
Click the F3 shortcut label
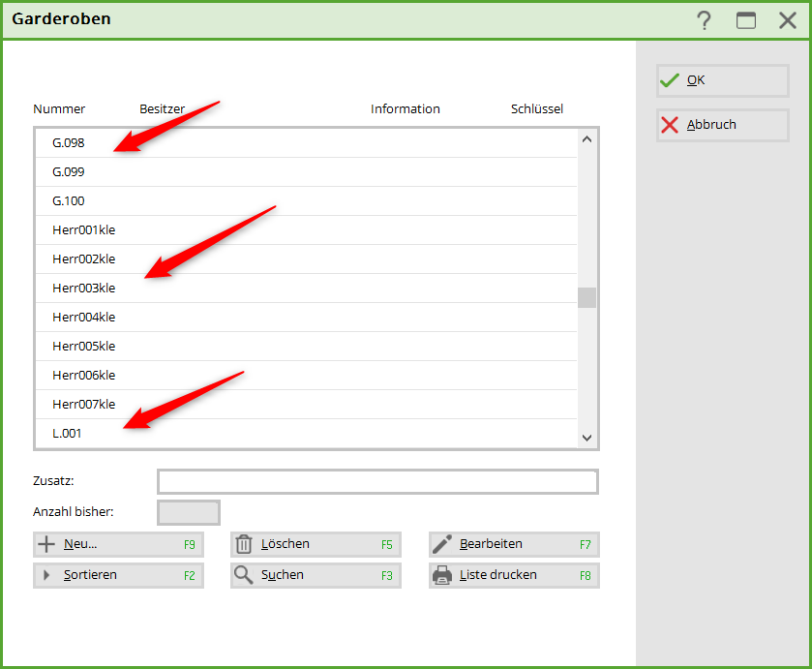(x=387, y=576)
